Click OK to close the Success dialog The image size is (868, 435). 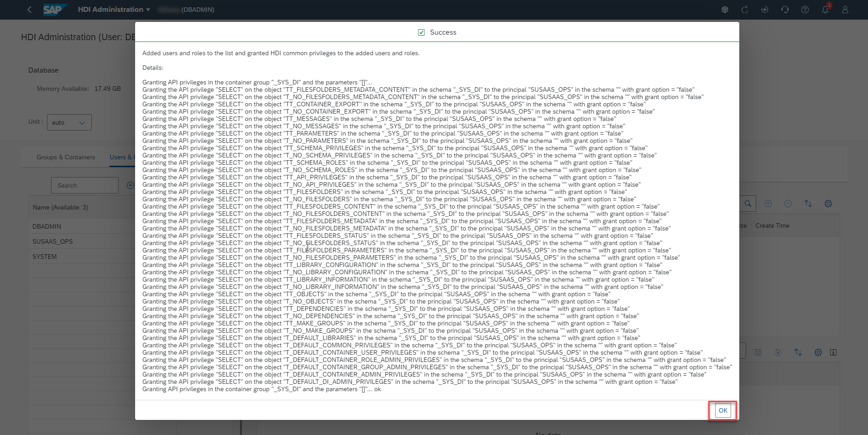coord(723,410)
